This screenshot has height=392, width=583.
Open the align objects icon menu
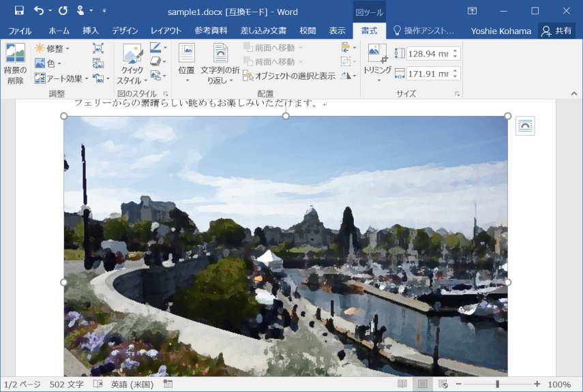pos(348,48)
